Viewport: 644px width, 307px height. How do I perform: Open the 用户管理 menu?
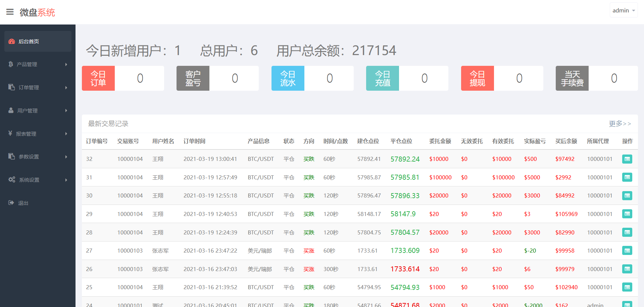coord(38,111)
